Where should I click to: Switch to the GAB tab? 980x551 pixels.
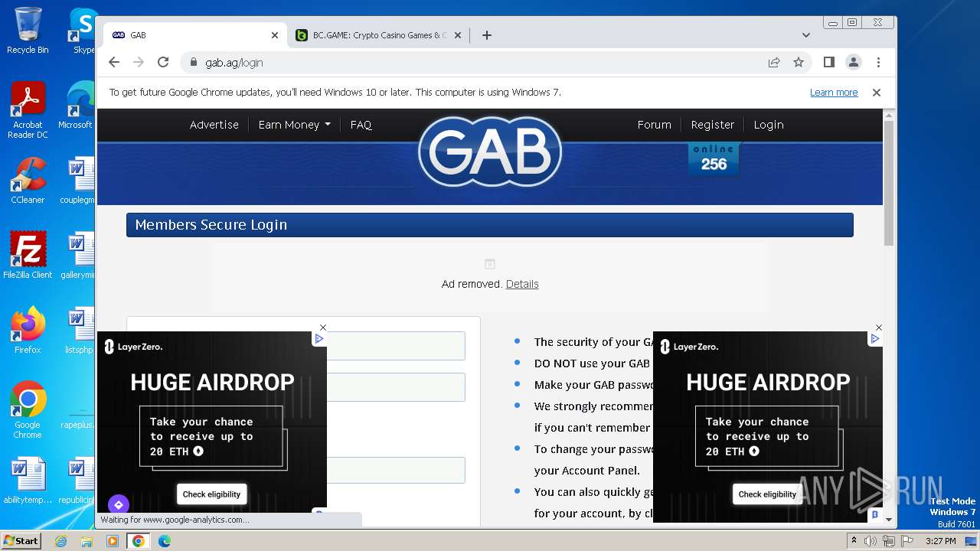pos(195,35)
